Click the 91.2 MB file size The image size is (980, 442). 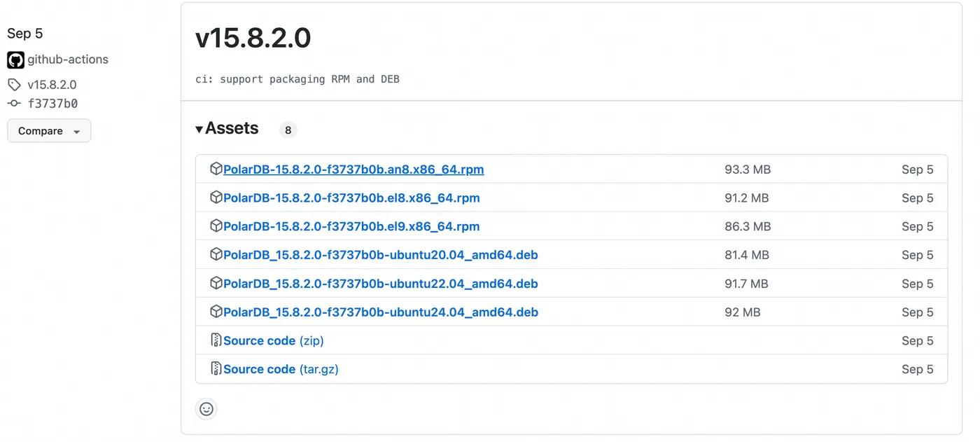[x=747, y=198]
